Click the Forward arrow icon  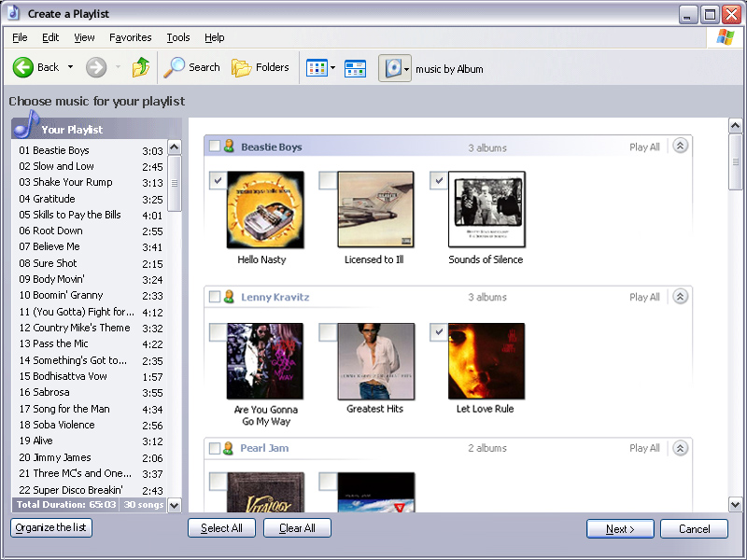pyautogui.click(x=96, y=67)
